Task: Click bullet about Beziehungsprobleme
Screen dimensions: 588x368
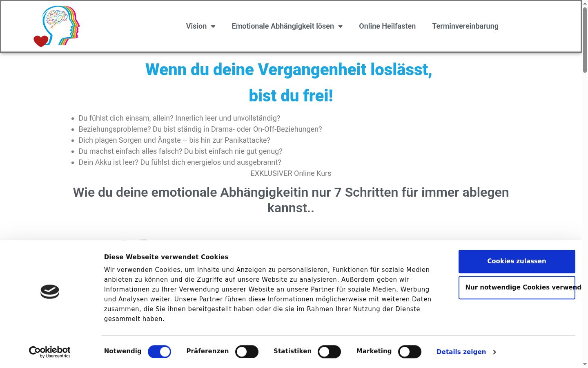Action: pyautogui.click(x=200, y=129)
